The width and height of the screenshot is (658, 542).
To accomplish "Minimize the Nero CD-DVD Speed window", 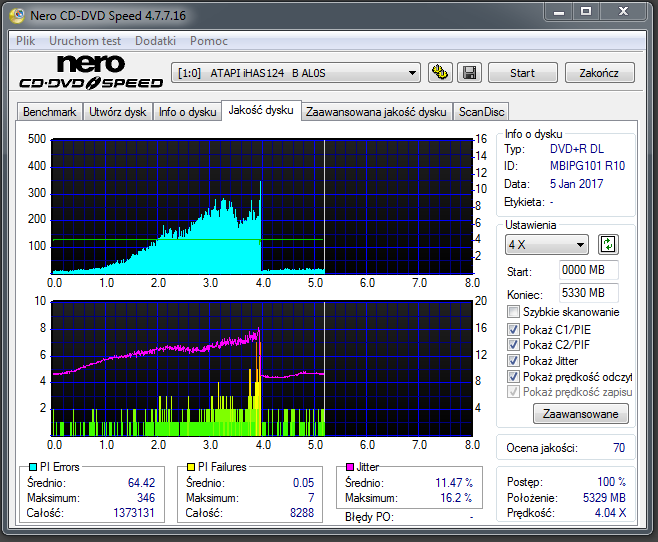I will pos(559,12).
